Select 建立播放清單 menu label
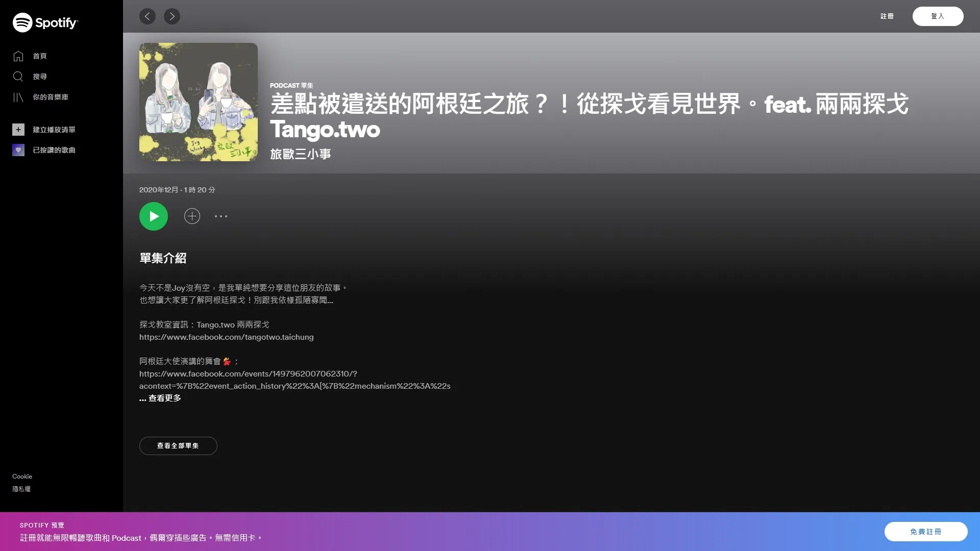 pos(54,130)
